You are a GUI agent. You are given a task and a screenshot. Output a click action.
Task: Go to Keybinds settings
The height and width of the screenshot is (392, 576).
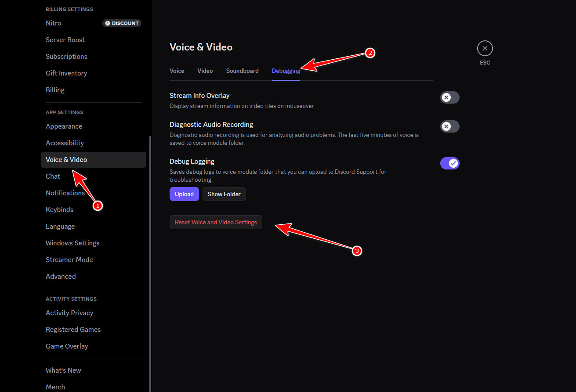tap(94, 210)
